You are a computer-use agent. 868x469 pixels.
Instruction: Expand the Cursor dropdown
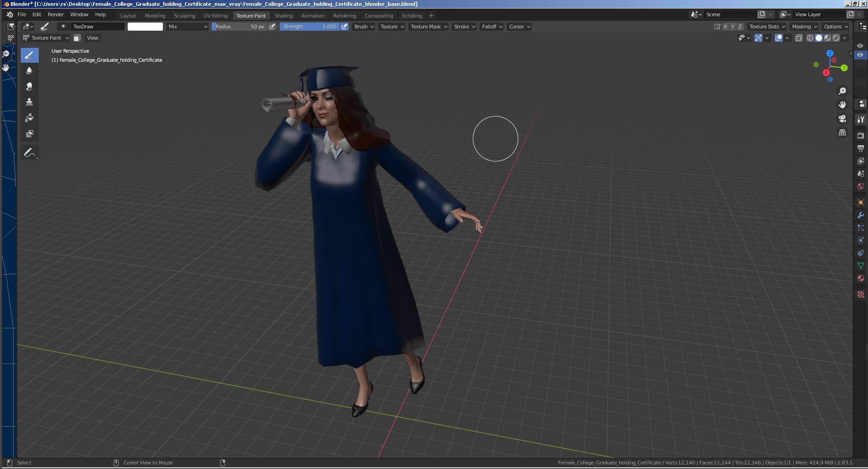pyautogui.click(x=519, y=27)
